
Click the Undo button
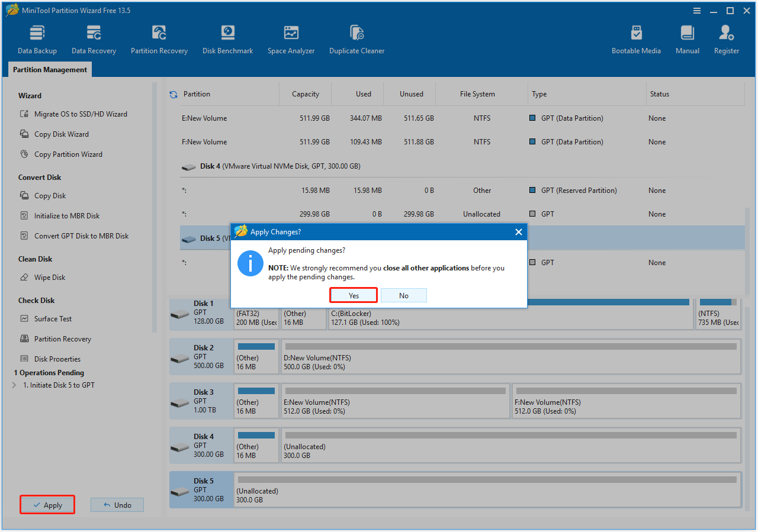[x=117, y=505]
